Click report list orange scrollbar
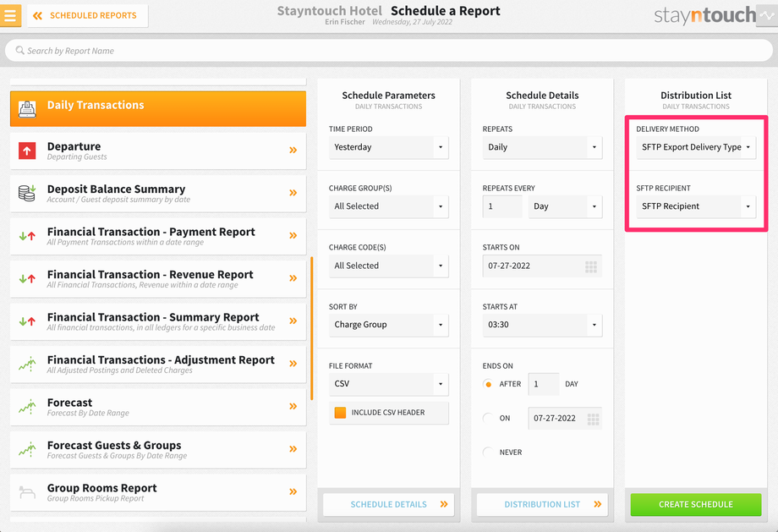 tap(311, 328)
